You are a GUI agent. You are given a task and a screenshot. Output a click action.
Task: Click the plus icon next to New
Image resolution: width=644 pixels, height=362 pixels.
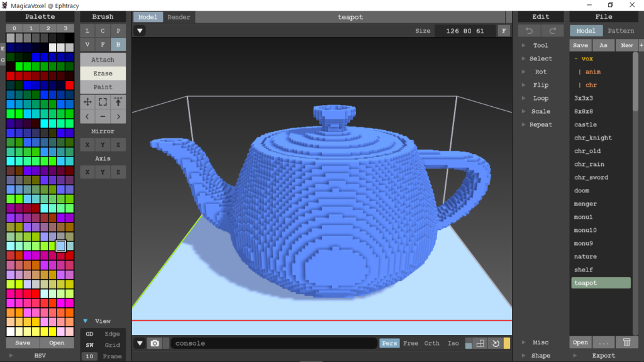[x=641, y=45]
